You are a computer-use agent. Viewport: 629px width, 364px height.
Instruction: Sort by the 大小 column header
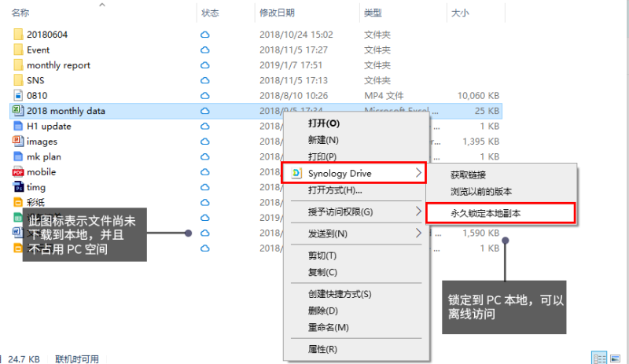(x=460, y=13)
